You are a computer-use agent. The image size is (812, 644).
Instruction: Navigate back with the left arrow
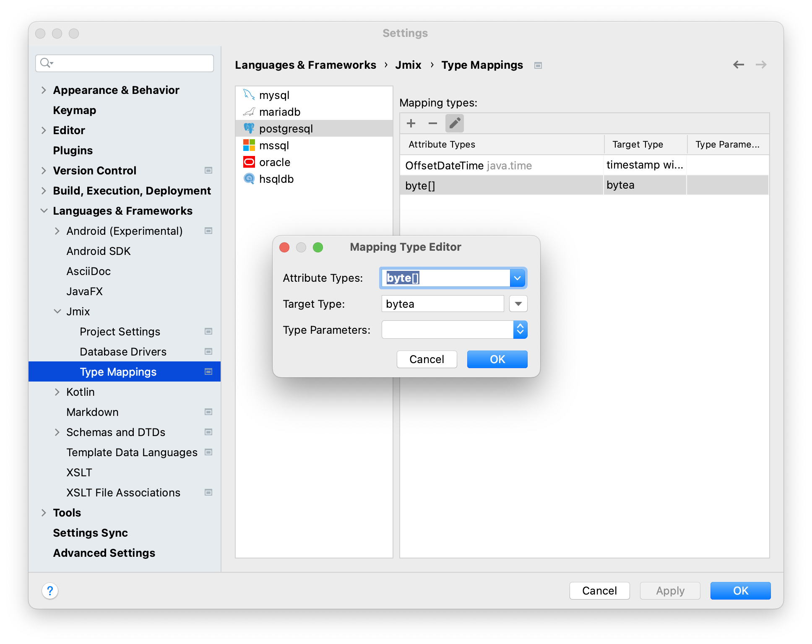coord(739,65)
